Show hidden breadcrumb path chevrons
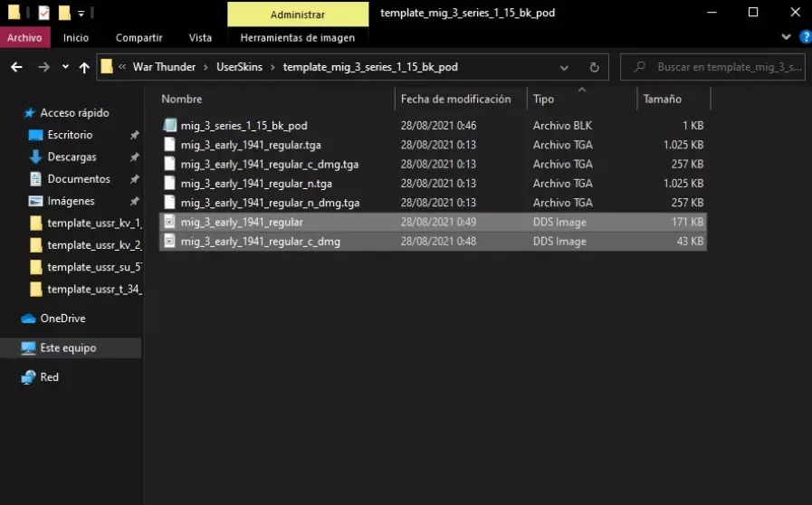Viewport: 812px width, 505px height. pos(122,66)
